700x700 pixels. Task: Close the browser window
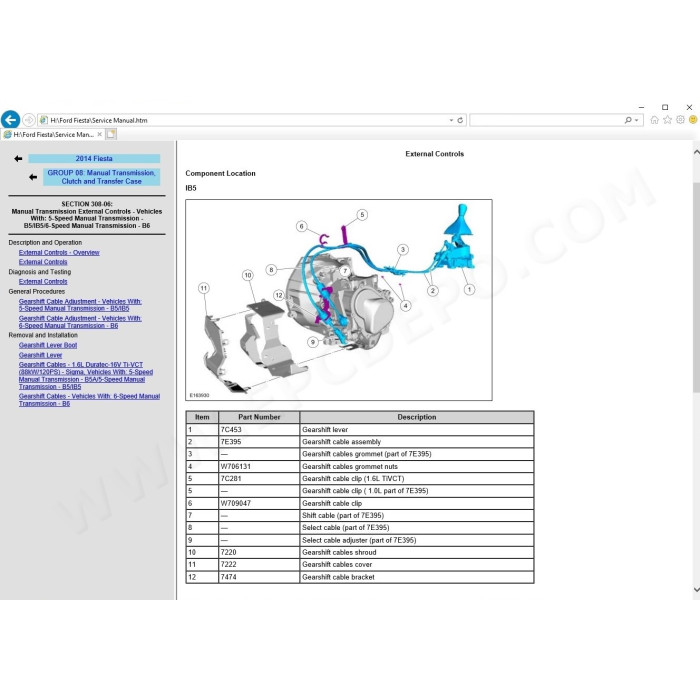pos(689,107)
